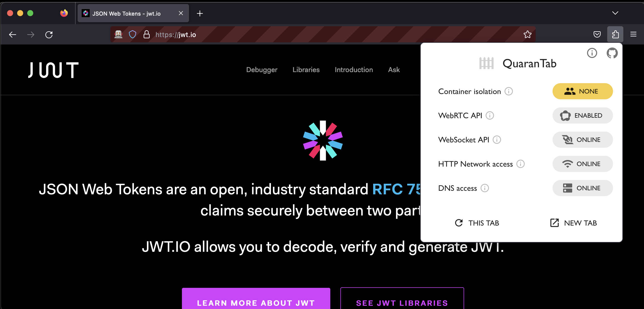This screenshot has width=644, height=309.
Task: Apply settings with THIS TAB button
Action: point(477,223)
